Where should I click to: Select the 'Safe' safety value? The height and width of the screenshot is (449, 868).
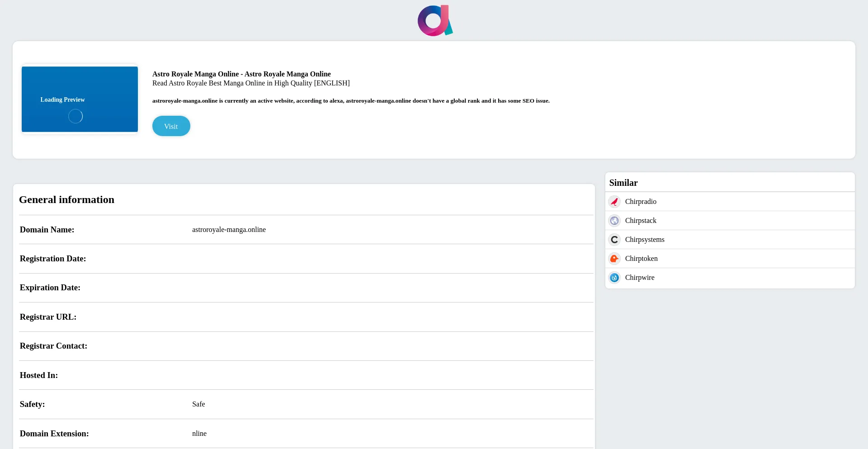click(198, 404)
